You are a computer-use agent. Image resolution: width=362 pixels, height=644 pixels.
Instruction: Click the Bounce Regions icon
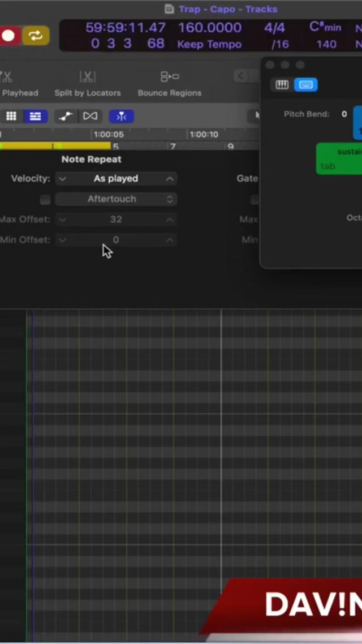click(169, 77)
